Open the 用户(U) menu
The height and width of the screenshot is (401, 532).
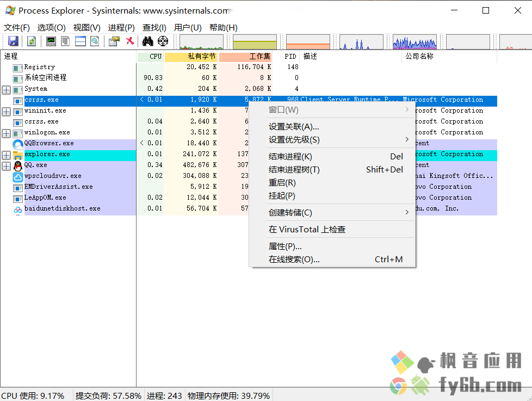(188, 28)
